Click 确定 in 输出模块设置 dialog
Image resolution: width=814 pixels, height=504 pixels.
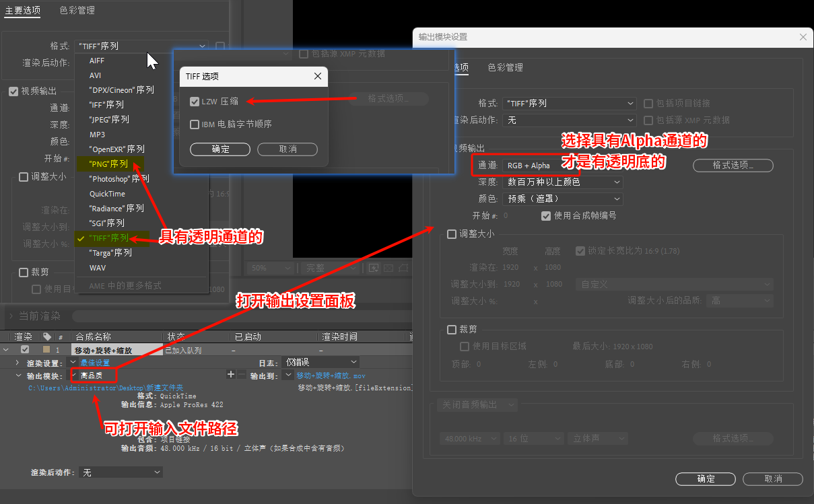pyautogui.click(x=706, y=479)
